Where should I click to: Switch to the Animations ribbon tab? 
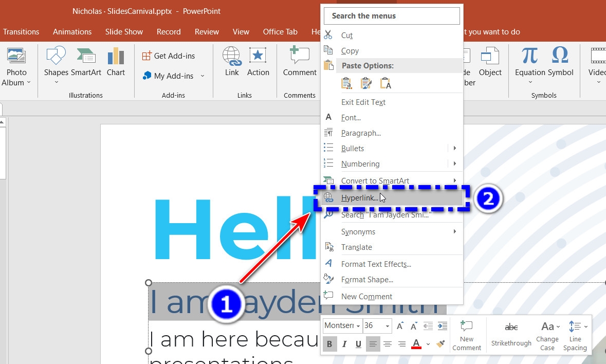72,32
